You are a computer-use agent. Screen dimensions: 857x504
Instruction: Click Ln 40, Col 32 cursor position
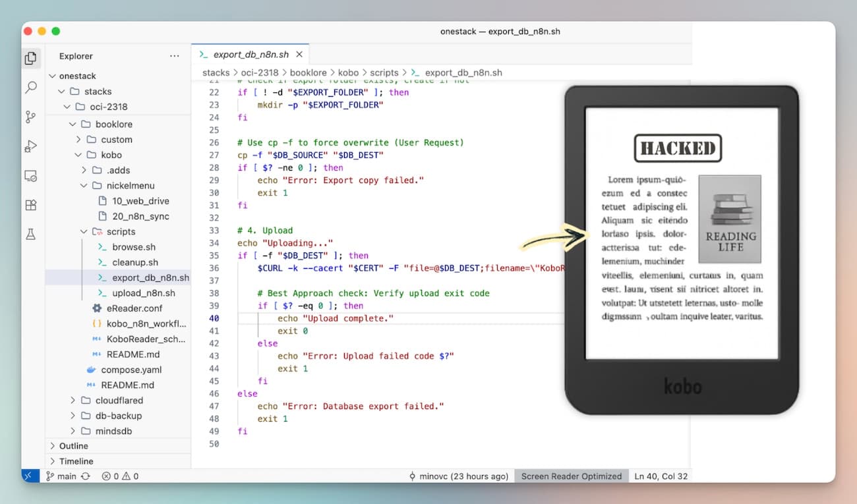[x=661, y=476]
